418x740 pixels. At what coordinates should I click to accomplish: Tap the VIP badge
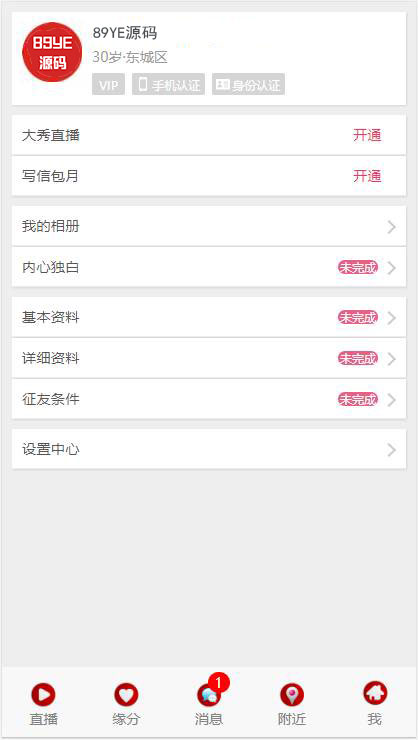[x=109, y=84]
